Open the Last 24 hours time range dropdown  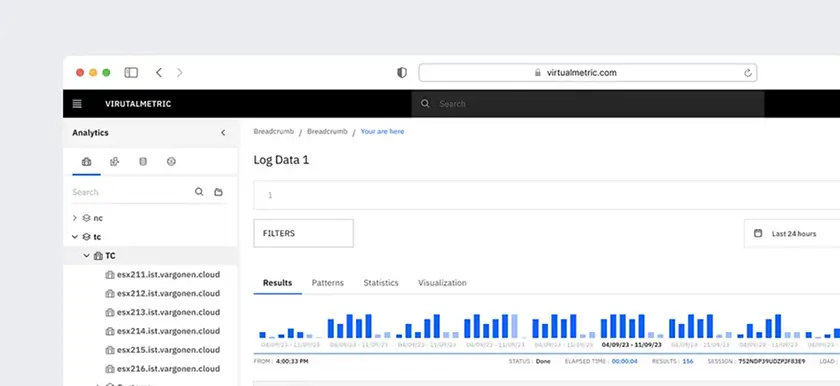pos(792,233)
